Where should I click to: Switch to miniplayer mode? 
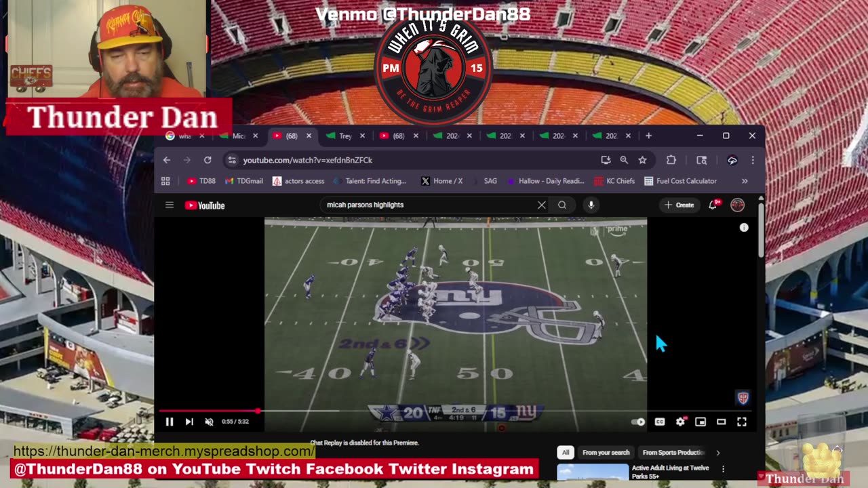pos(701,422)
